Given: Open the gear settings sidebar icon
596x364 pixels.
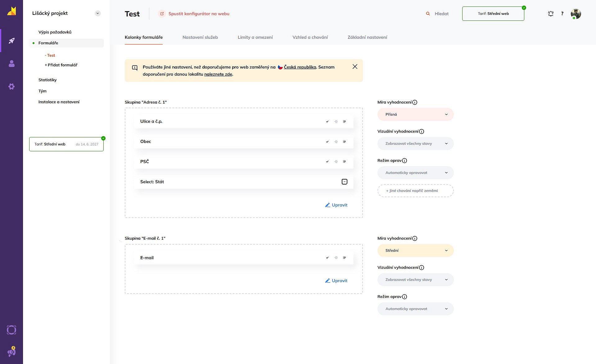Looking at the screenshot, I should pos(11,87).
